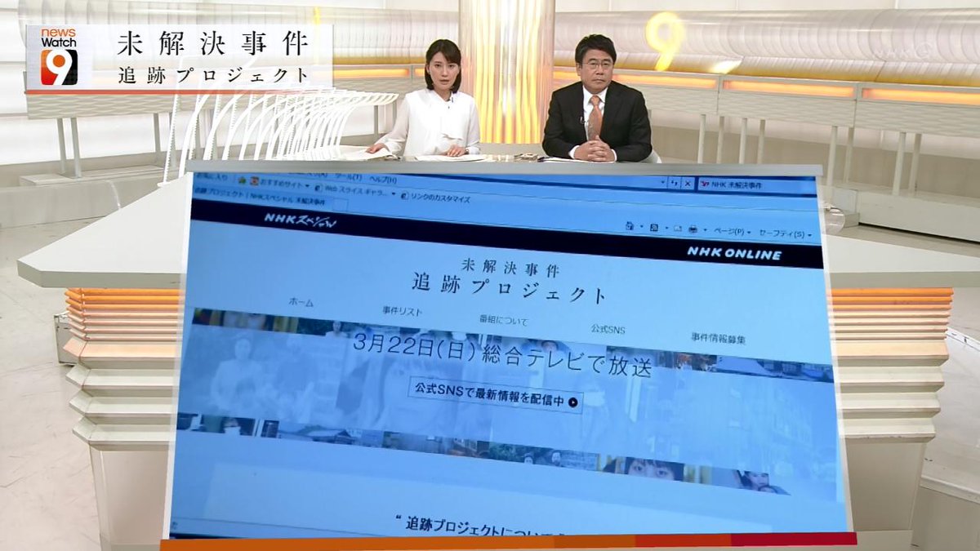This screenshot has height=551, width=980.
Task: Click the 公式SNSで最新情報を配信中 button
Action: (x=496, y=395)
